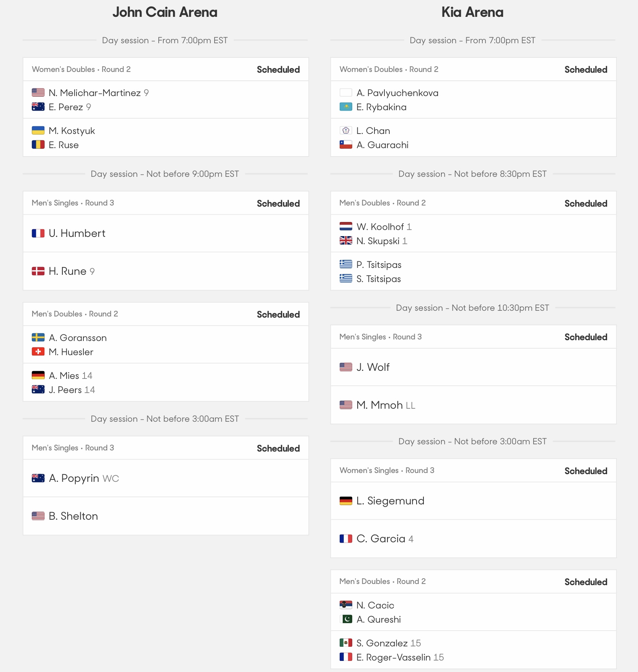The width and height of the screenshot is (638, 672).
Task: Click the Swiss flag next to M. Huesler
Action: click(x=38, y=352)
